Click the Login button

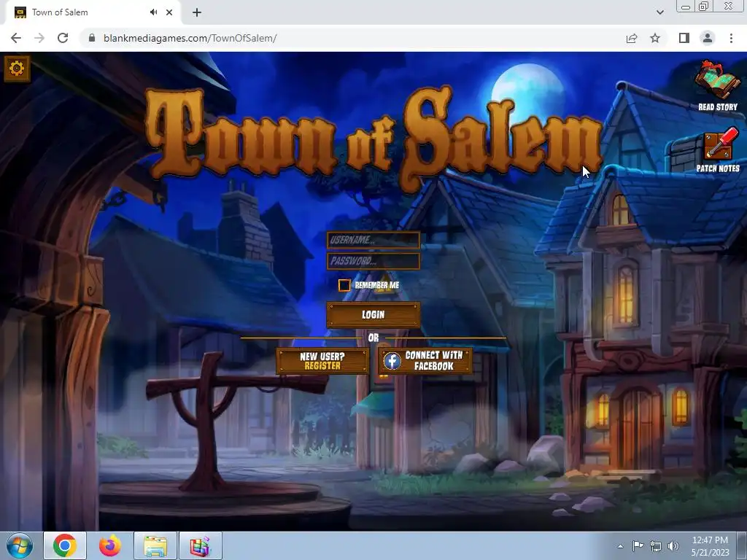coord(373,315)
